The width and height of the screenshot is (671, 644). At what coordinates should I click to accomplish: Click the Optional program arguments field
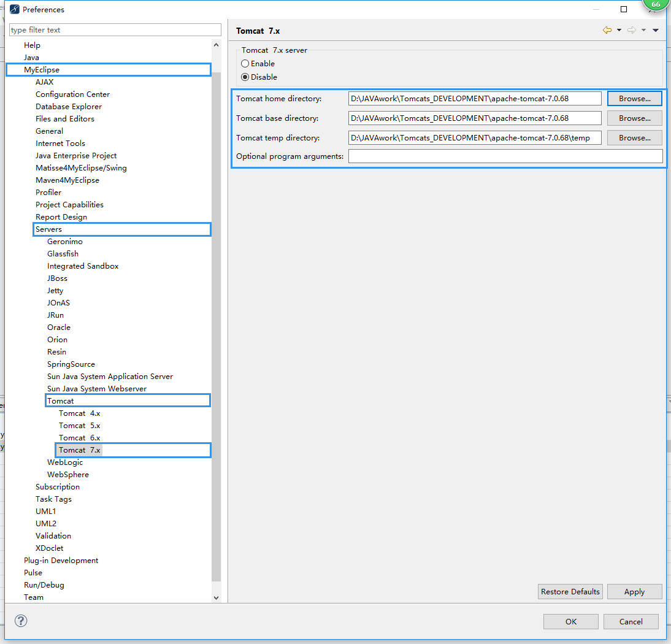(505, 156)
